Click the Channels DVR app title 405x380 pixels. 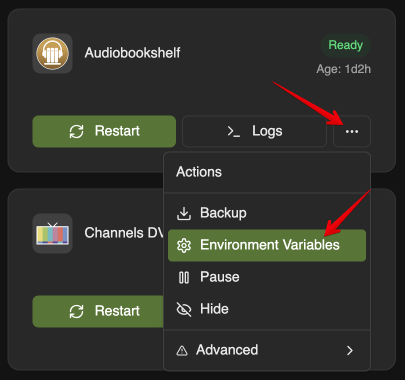[124, 233]
